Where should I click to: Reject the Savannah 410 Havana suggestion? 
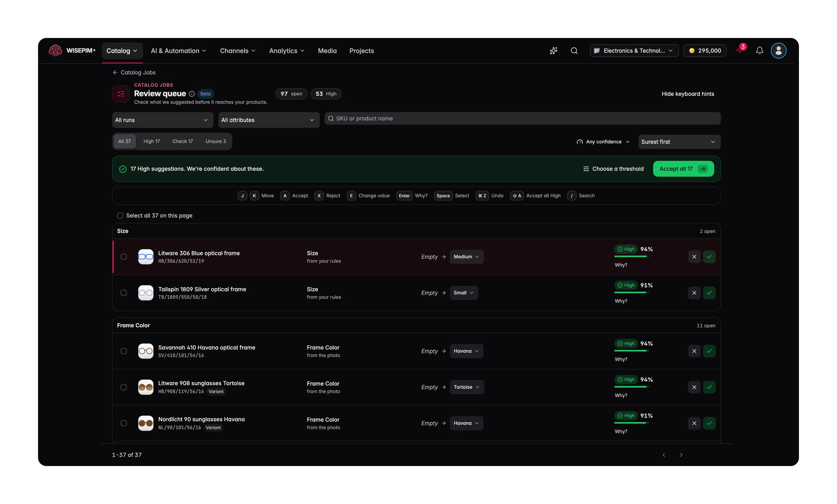pyautogui.click(x=694, y=351)
